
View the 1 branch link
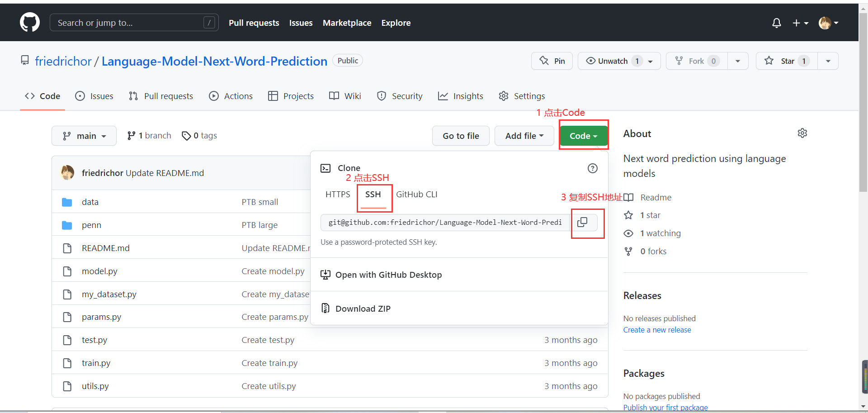149,136
